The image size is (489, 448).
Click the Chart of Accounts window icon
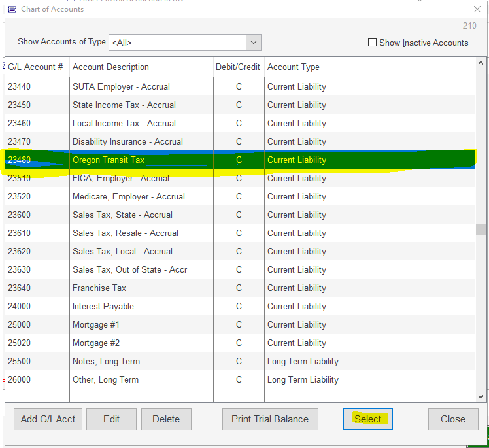12,9
